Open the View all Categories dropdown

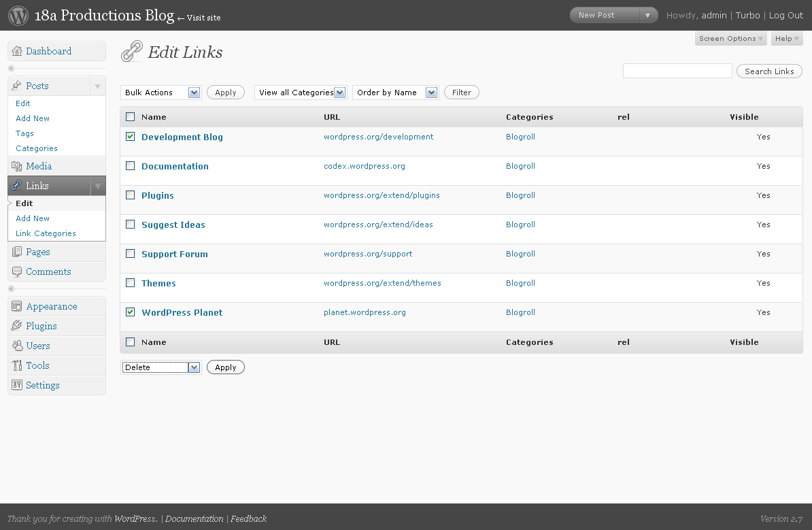pyautogui.click(x=301, y=93)
